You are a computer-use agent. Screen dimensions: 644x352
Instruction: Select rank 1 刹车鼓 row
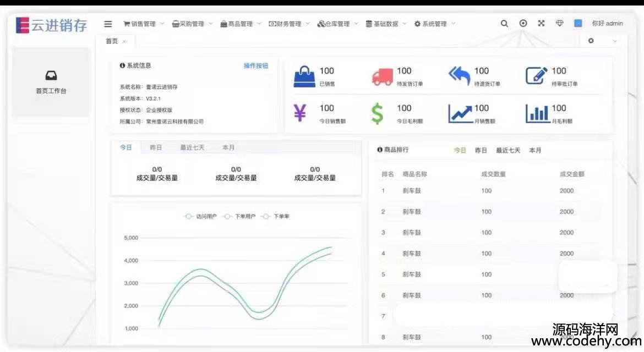click(489, 191)
